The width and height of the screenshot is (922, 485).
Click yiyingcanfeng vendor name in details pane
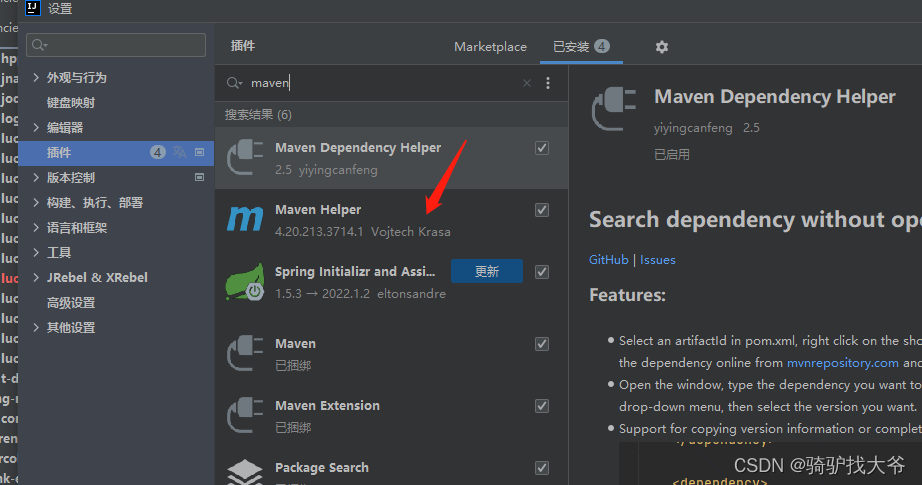(693, 128)
